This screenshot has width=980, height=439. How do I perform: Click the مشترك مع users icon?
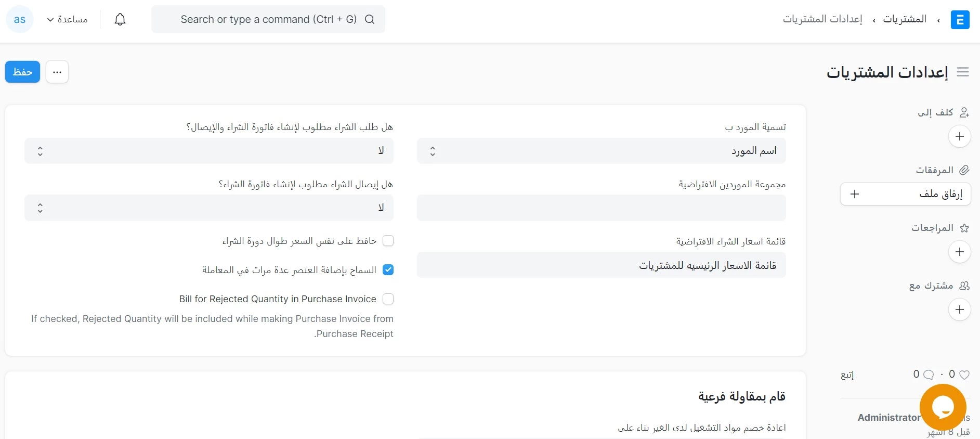click(964, 286)
